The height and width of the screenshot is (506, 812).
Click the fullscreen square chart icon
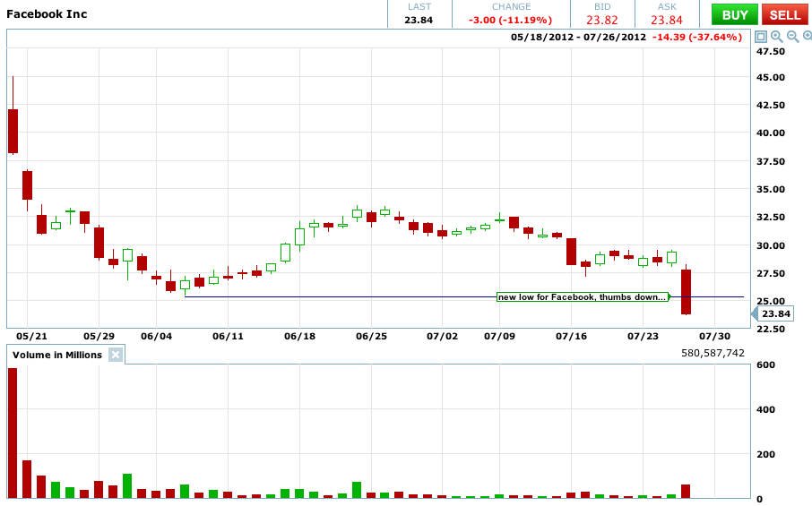[761, 37]
